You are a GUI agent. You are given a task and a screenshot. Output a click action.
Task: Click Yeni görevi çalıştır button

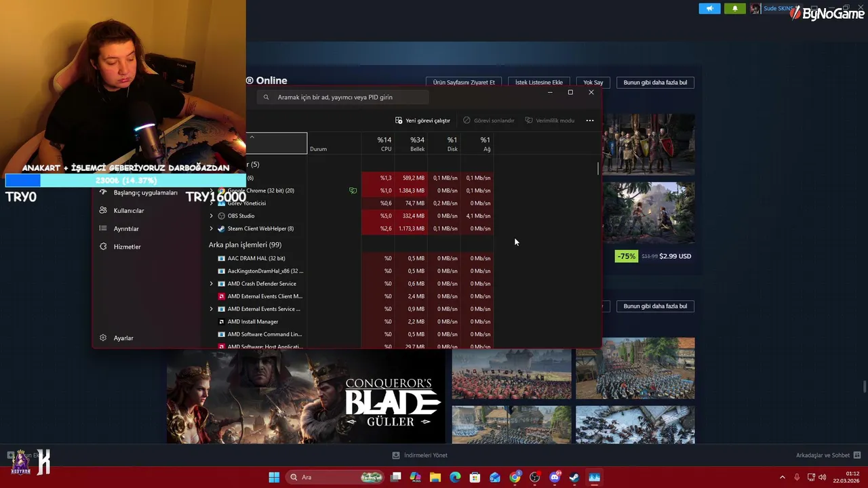(x=422, y=121)
